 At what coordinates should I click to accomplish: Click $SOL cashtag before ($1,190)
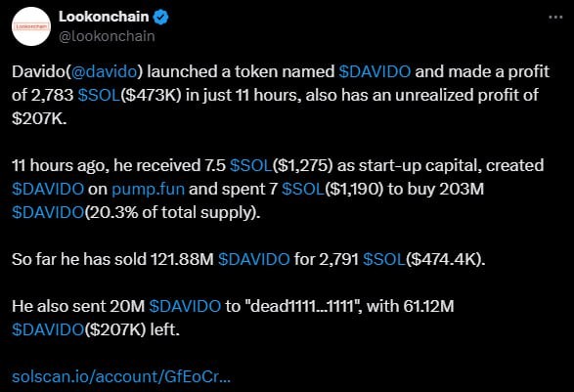303,189
